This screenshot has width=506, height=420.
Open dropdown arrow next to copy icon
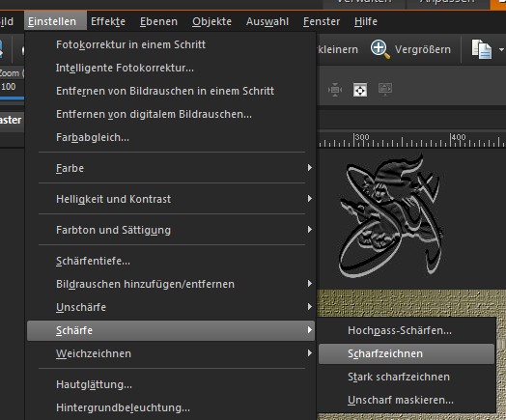coord(501,49)
